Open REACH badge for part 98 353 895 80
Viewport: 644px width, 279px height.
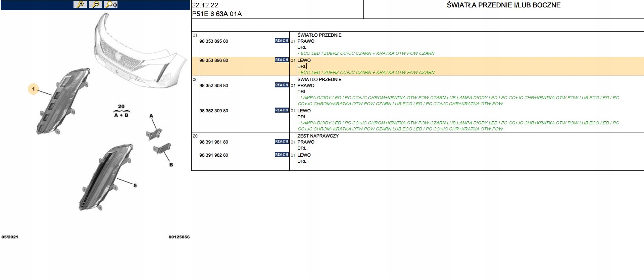tap(282, 41)
